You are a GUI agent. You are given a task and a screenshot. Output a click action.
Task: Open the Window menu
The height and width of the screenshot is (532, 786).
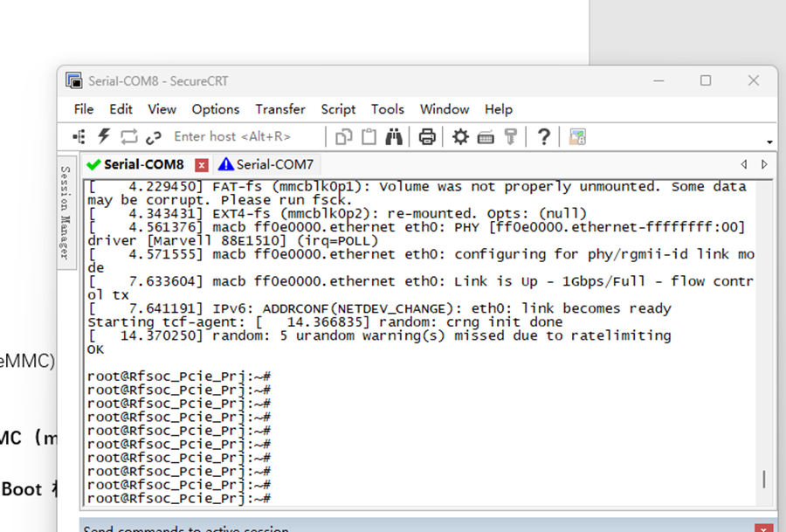(445, 109)
